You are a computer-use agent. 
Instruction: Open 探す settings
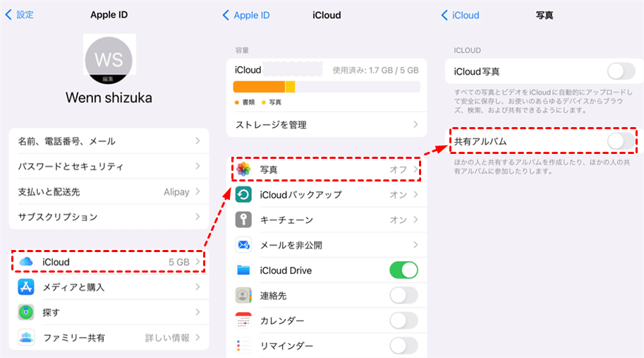pos(109,312)
